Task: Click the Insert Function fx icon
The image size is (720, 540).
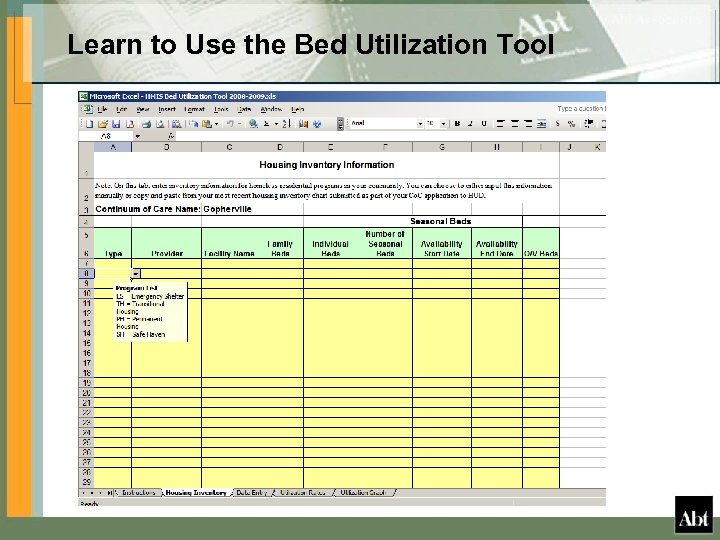Action: 171,136
